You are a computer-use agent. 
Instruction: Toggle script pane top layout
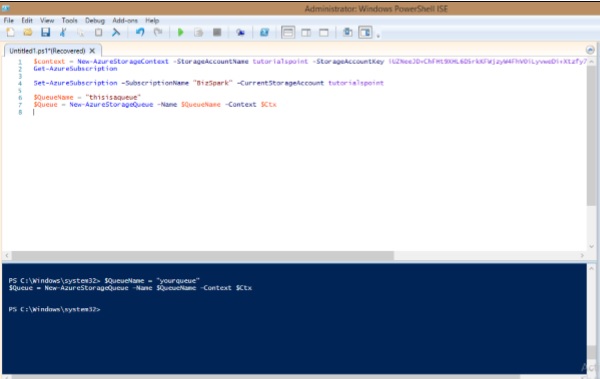(288, 33)
